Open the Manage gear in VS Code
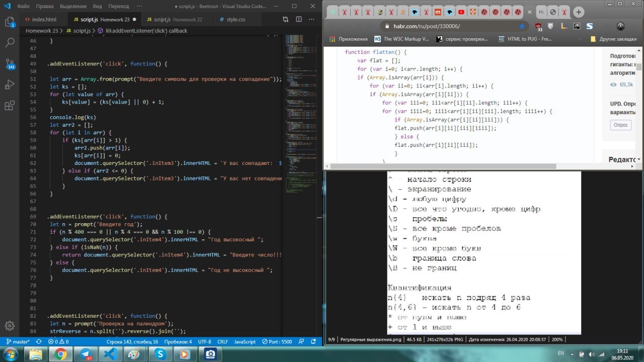 [x=10, y=325]
